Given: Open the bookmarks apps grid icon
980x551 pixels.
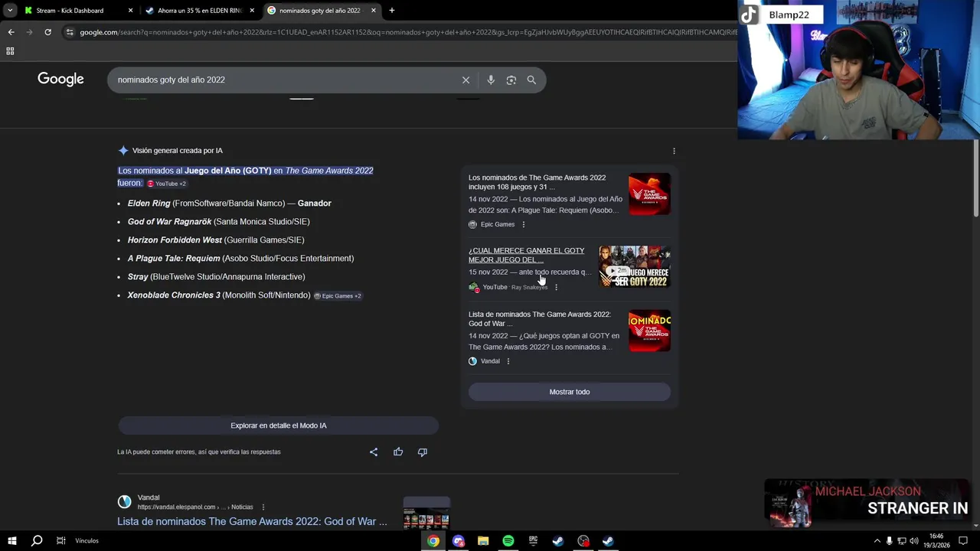Looking at the screenshot, I should [x=10, y=51].
